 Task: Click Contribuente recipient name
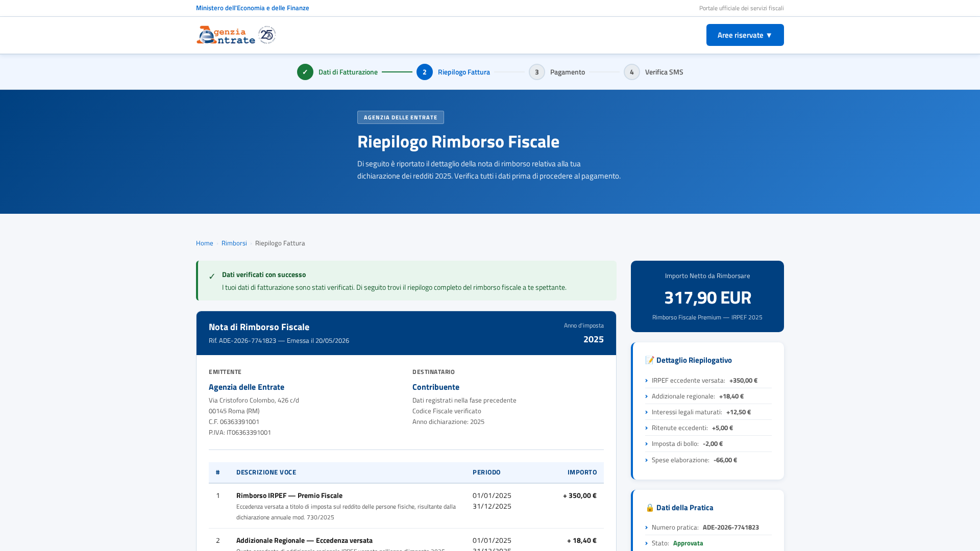pyautogui.click(x=436, y=387)
